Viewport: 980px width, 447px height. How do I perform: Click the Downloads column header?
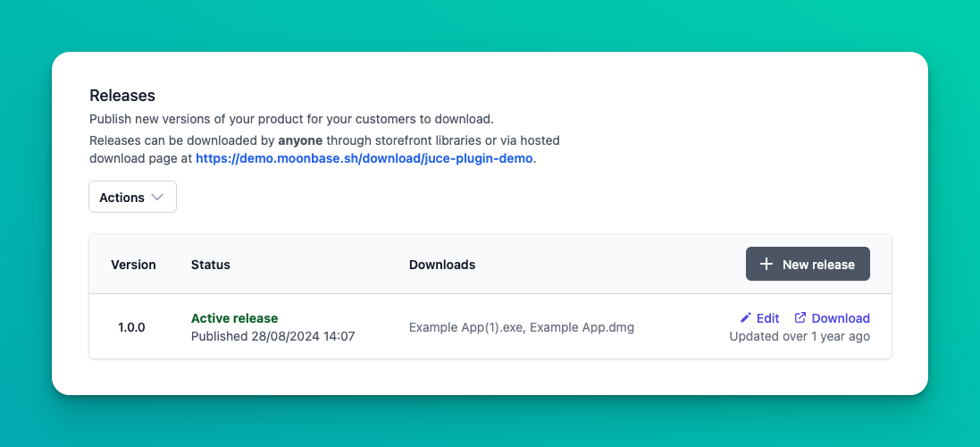click(442, 265)
